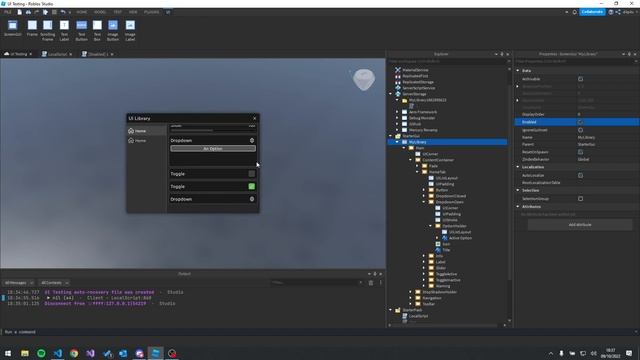Switch to the VIEW ribbon tab
Viewport: 640px width, 360px height.
[x=133, y=12]
